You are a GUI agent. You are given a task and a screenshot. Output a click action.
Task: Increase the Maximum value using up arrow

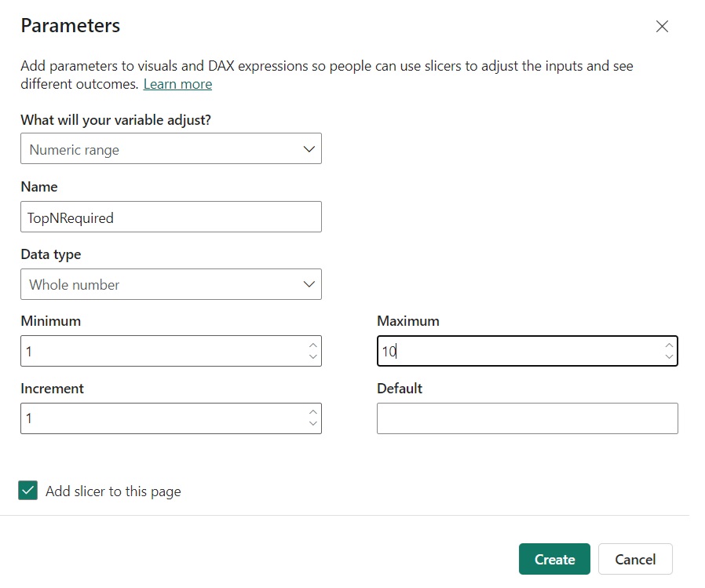pyautogui.click(x=669, y=345)
